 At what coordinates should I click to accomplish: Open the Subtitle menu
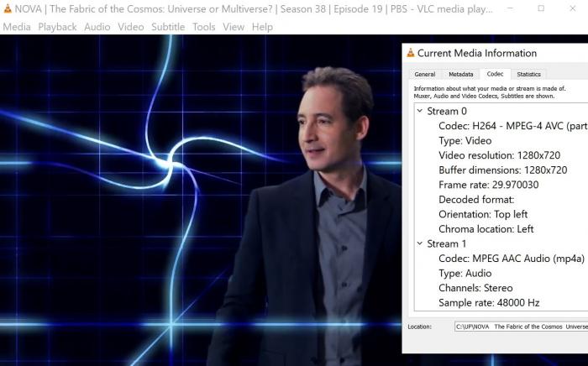click(168, 27)
